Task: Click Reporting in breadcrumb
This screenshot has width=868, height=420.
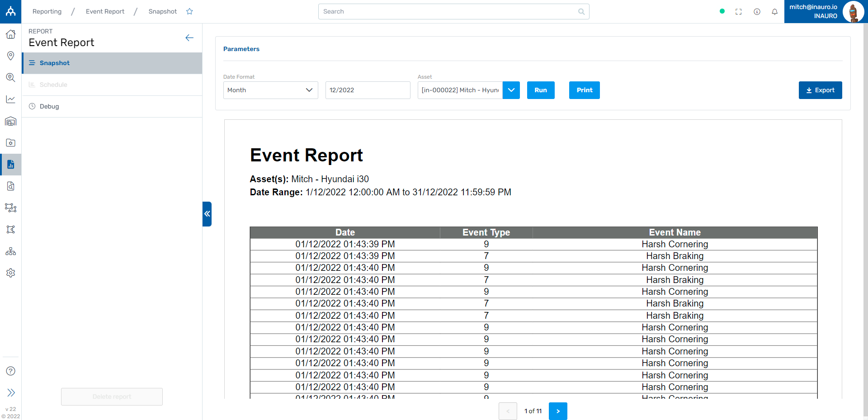Action: [47, 11]
